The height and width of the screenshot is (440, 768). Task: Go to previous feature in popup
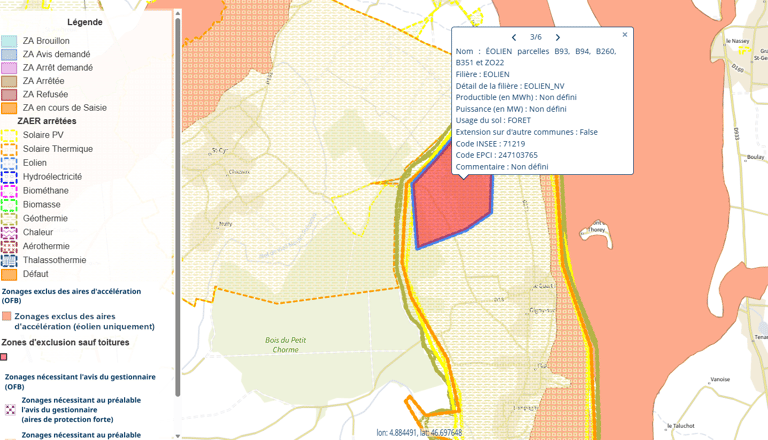click(x=514, y=37)
